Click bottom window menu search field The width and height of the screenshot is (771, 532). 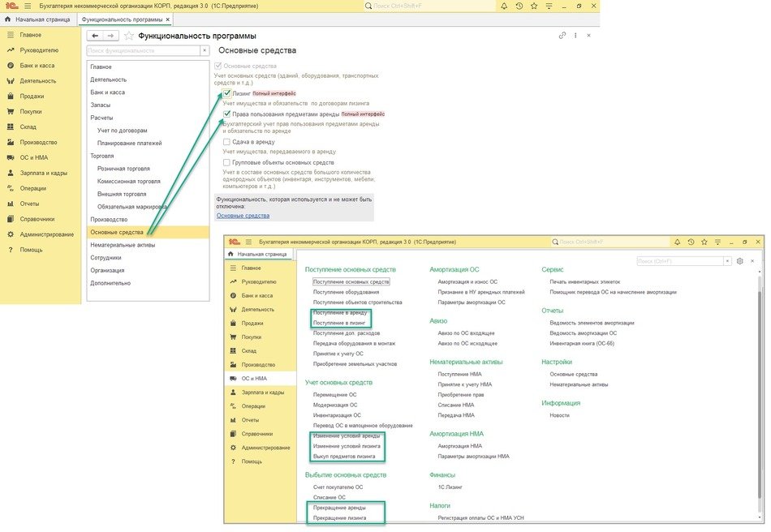680,261
